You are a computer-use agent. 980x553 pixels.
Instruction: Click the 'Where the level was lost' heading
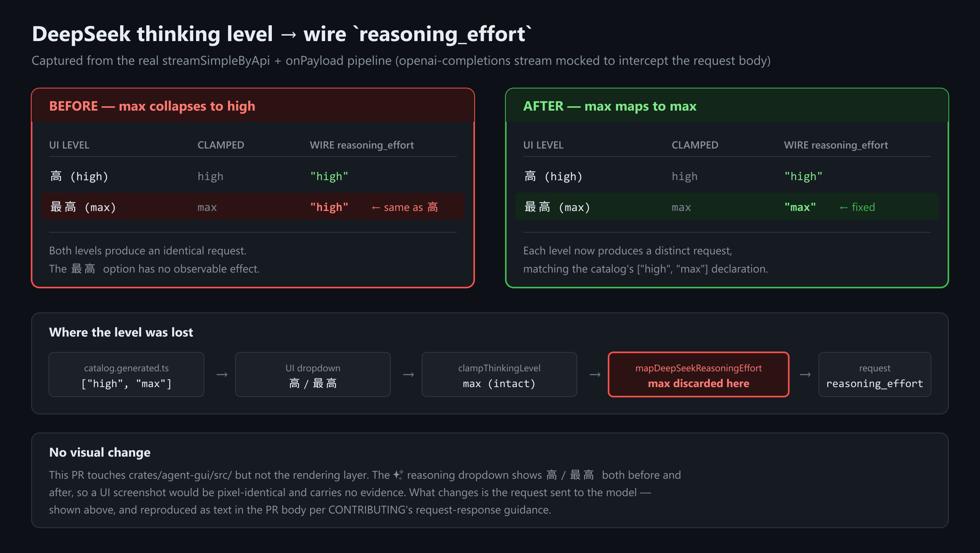[121, 332]
